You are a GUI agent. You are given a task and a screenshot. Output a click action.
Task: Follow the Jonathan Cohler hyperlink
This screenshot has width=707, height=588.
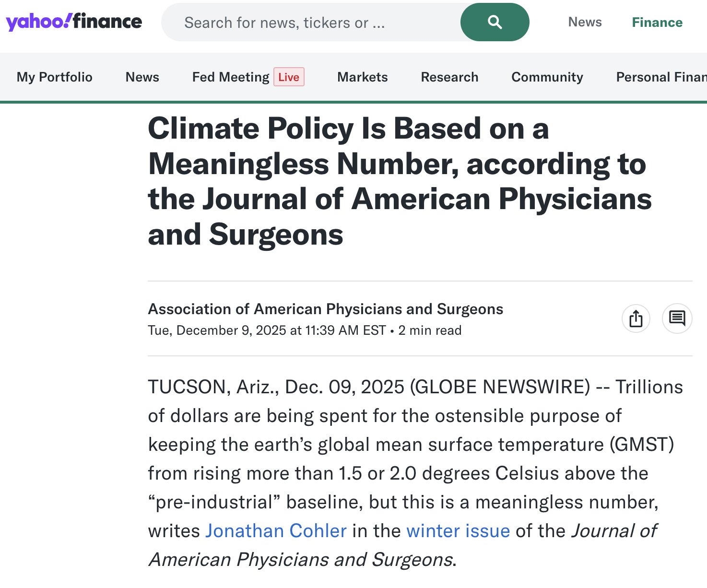click(276, 531)
